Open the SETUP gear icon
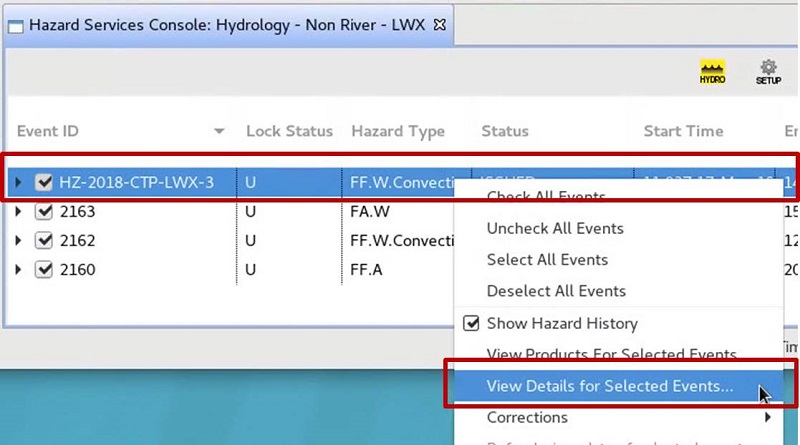The image size is (800, 445). (x=768, y=72)
